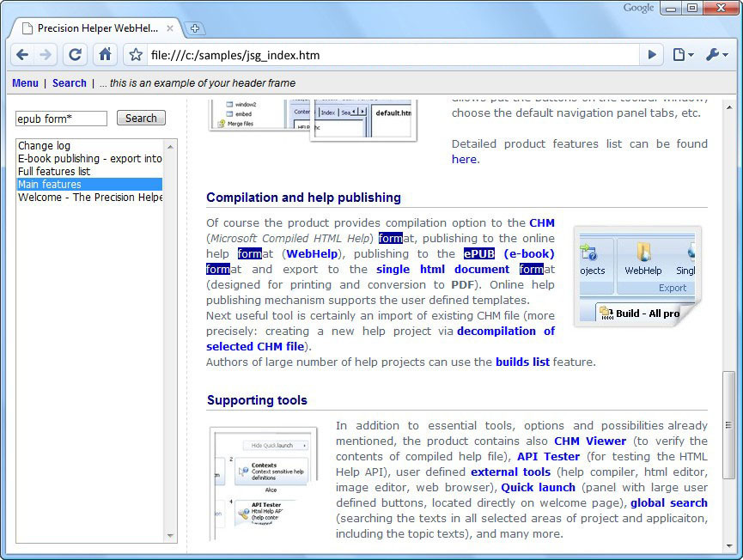The height and width of the screenshot is (560, 743).
Task: Open the CHM Viewer link
Action: coord(590,441)
